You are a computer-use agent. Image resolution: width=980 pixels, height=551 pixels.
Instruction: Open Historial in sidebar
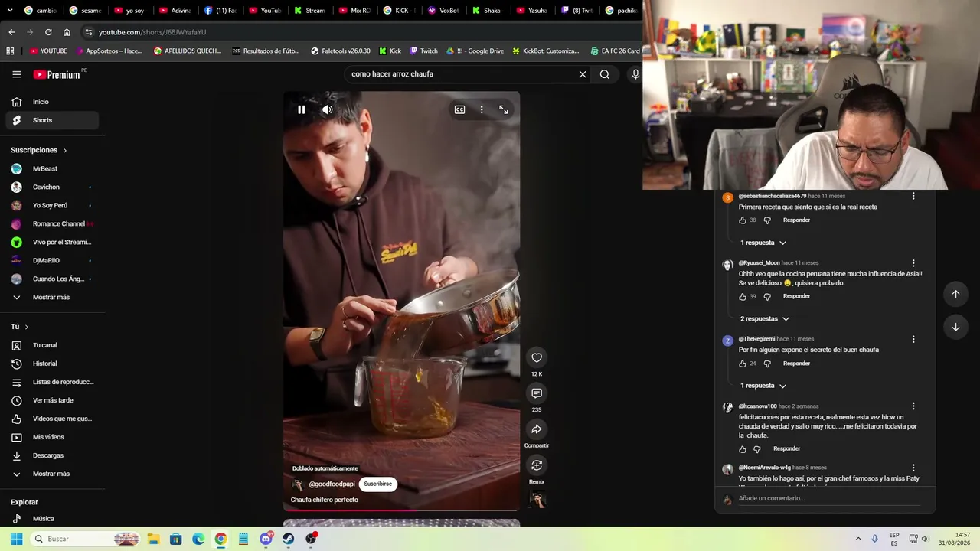point(52,364)
